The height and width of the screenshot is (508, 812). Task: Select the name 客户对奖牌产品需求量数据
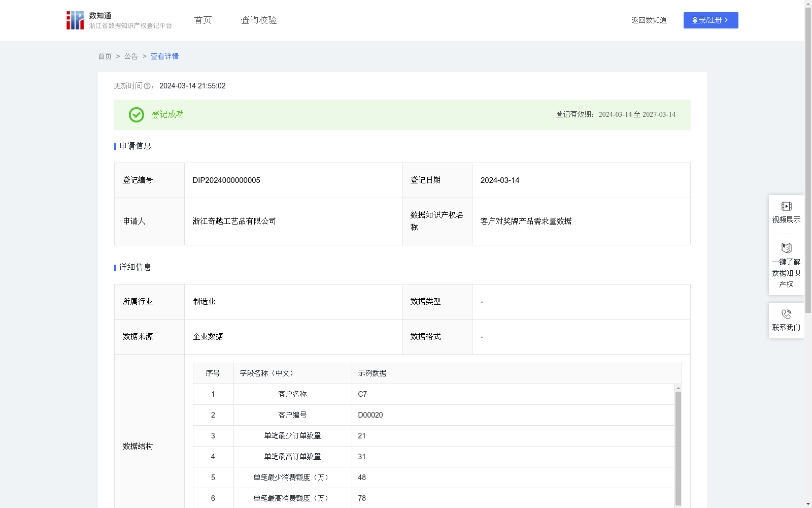[526, 221]
